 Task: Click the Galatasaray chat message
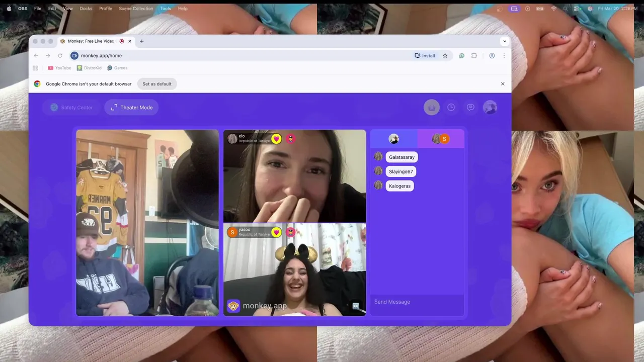tap(401, 157)
